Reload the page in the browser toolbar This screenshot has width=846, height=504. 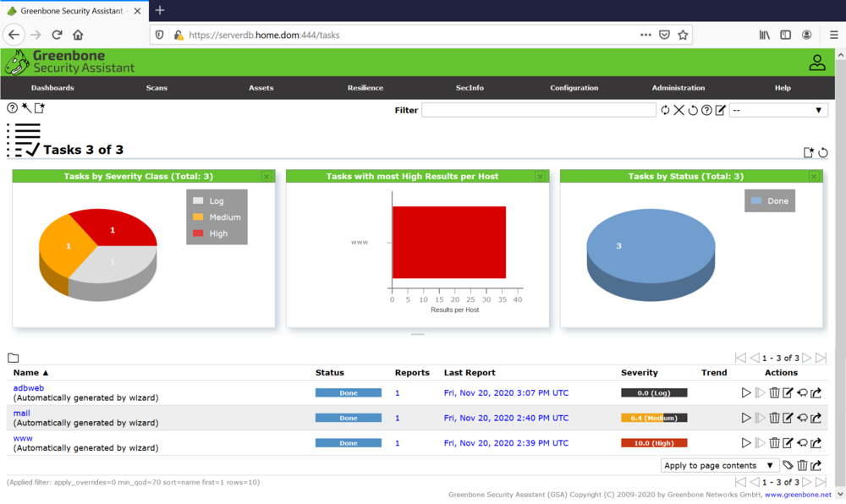[57, 35]
